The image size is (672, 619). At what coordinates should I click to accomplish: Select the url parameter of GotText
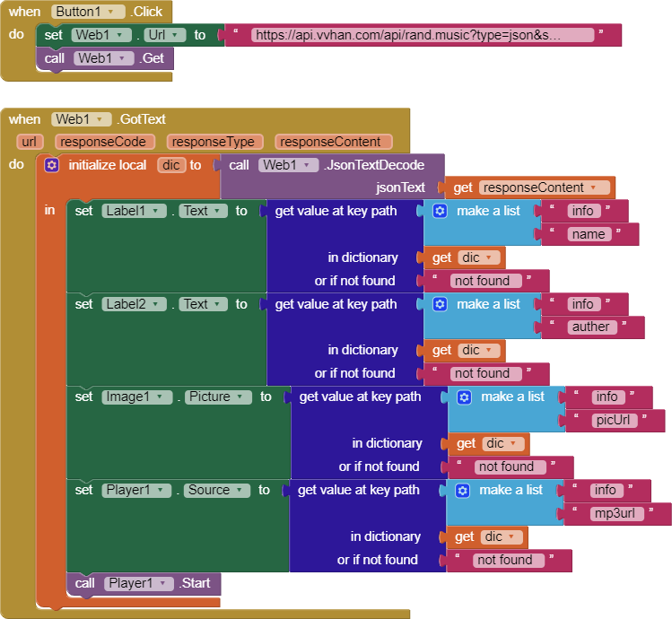click(x=31, y=142)
